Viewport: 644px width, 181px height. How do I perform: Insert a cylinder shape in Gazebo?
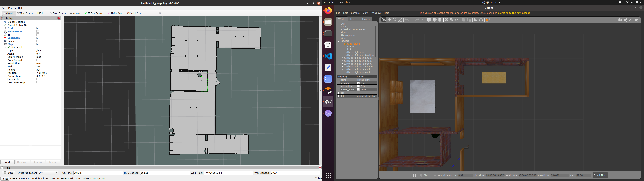440,20
